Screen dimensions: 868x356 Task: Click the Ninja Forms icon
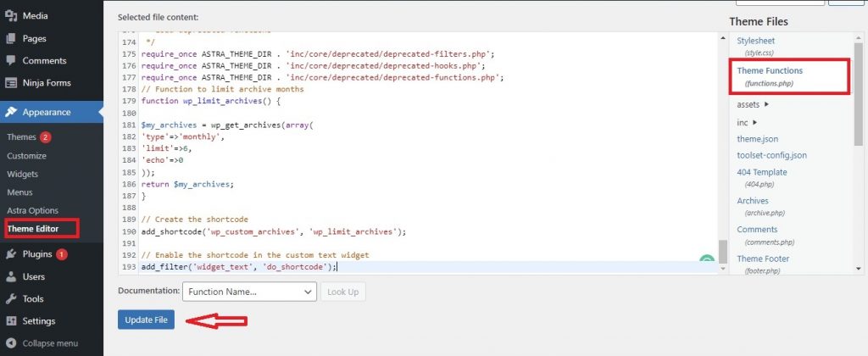11,83
